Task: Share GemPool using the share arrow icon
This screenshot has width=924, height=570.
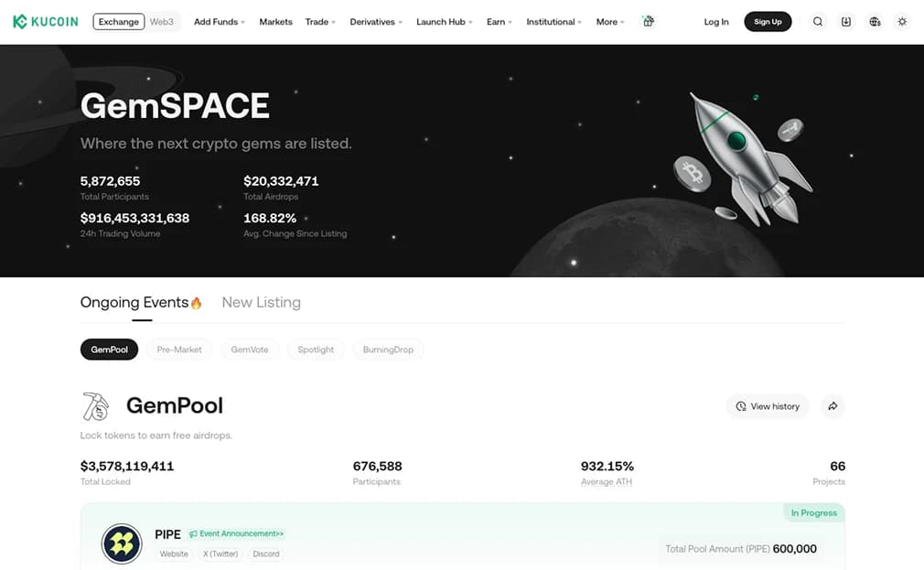Action: tap(833, 406)
